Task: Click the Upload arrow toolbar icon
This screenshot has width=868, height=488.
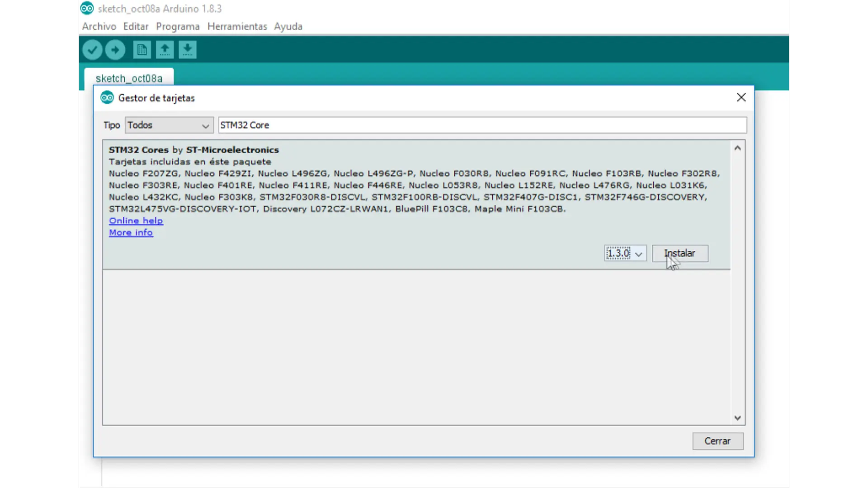Action: pyautogui.click(x=115, y=50)
